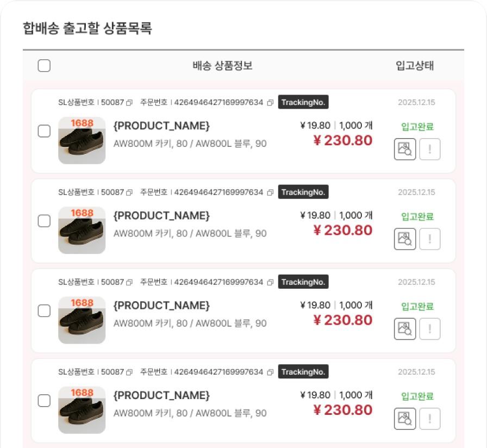The width and height of the screenshot is (487, 448).
Task: Open the first row's shoe thumbnail
Action: tap(82, 140)
